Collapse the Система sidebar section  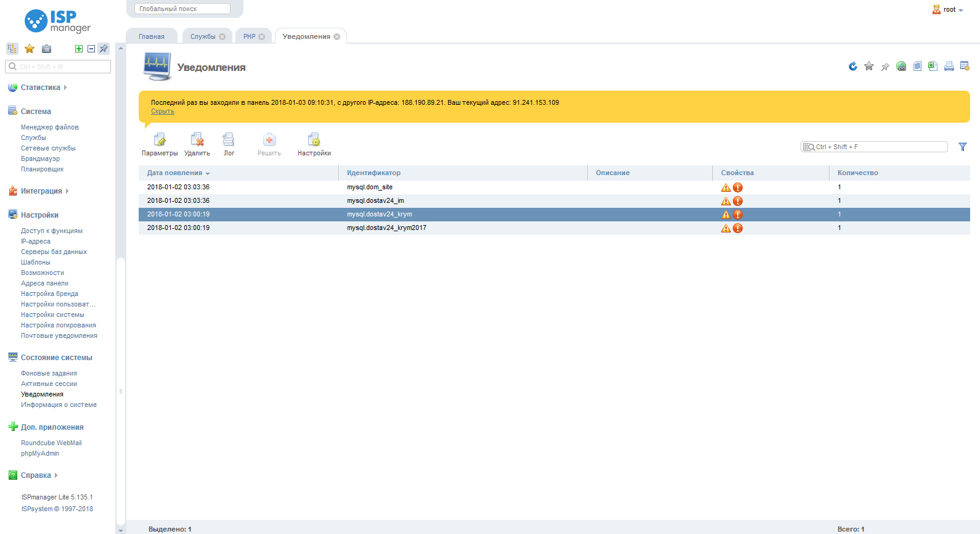pos(36,112)
